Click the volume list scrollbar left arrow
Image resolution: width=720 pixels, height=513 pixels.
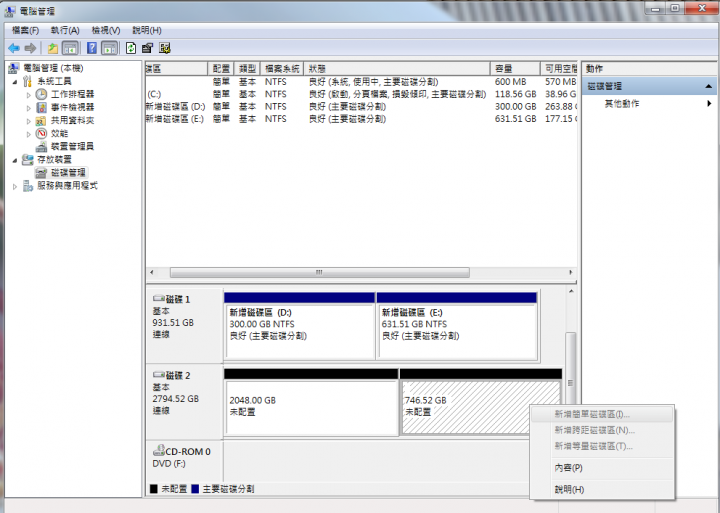point(152,272)
